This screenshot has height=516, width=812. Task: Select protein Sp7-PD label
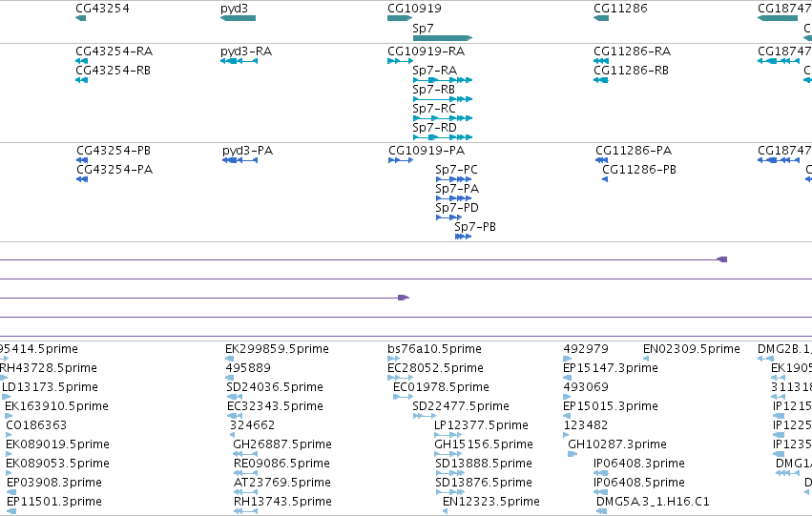click(457, 208)
